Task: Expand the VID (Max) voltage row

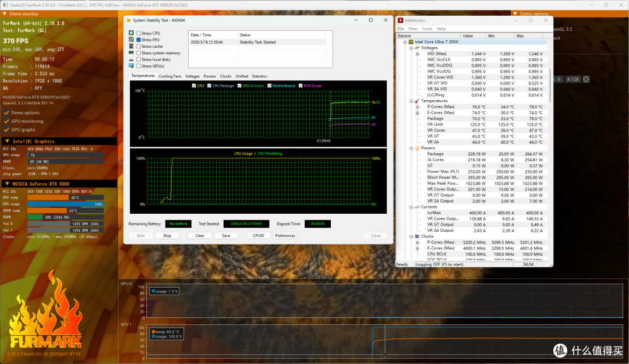Action: pyautogui.click(x=417, y=54)
